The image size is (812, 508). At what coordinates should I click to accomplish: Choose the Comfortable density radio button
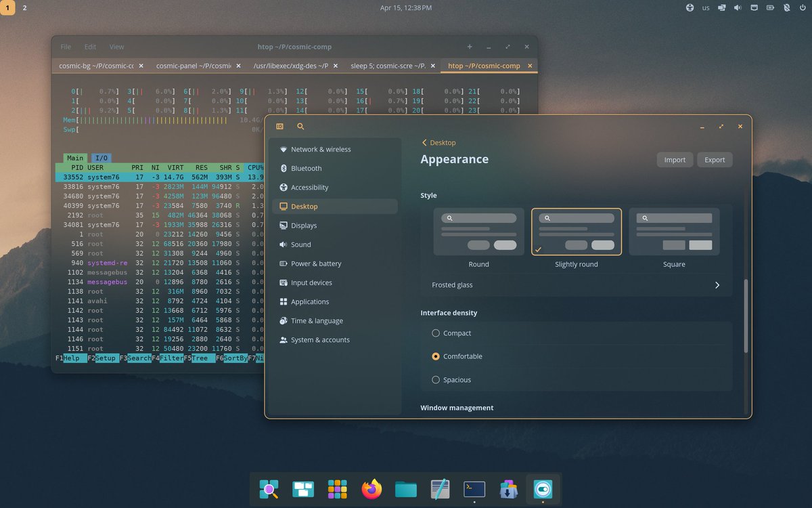click(x=436, y=356)
